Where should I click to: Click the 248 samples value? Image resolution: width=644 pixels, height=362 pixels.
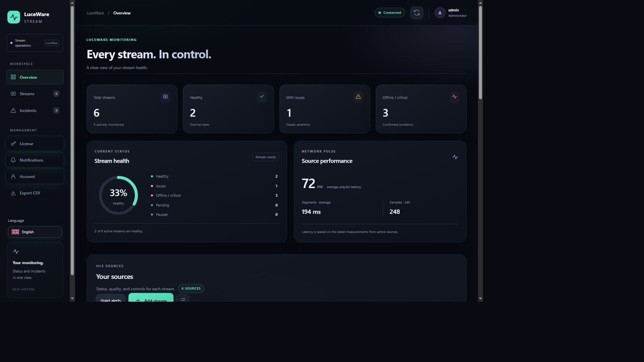pos(394,212)
